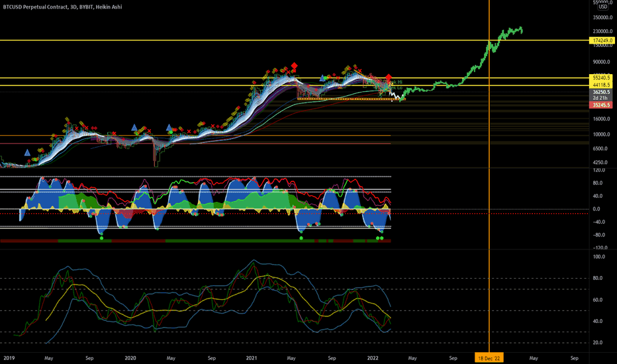Viewport: 617px width, 364px height.
Task: Select the 174249.0 yellow price label
Action: [x=602, y=40]
